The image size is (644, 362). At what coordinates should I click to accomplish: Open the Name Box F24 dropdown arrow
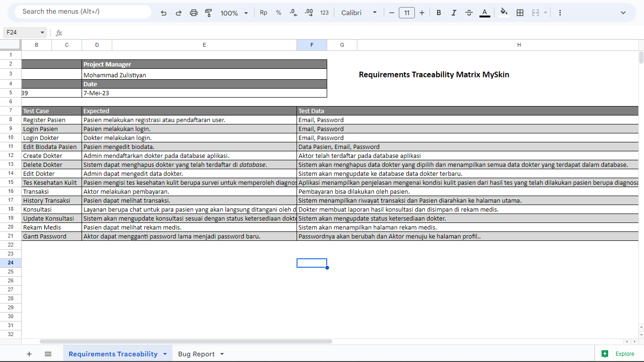pyautogui.click(x=42, y=33)
